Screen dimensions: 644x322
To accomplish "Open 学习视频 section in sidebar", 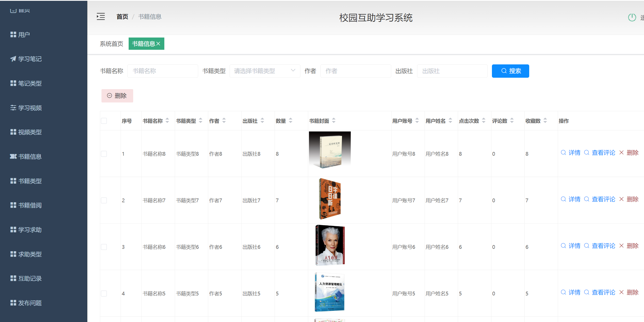I will click(30, 108).
